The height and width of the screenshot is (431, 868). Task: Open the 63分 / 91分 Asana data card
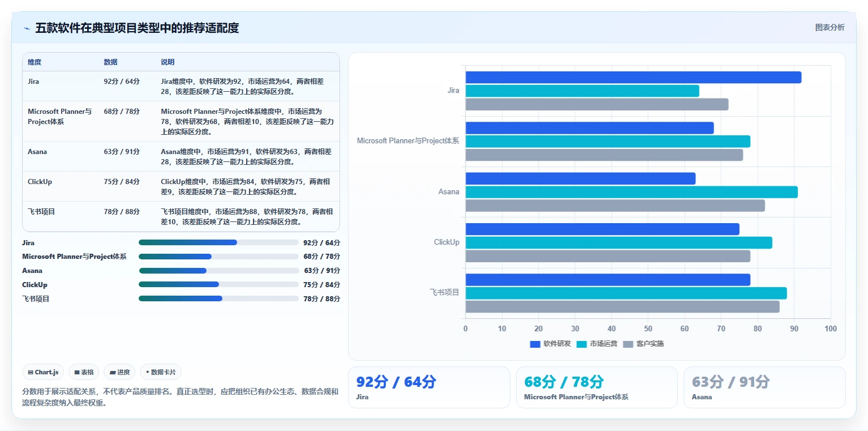pyautogui.click(x=764, y=387)
